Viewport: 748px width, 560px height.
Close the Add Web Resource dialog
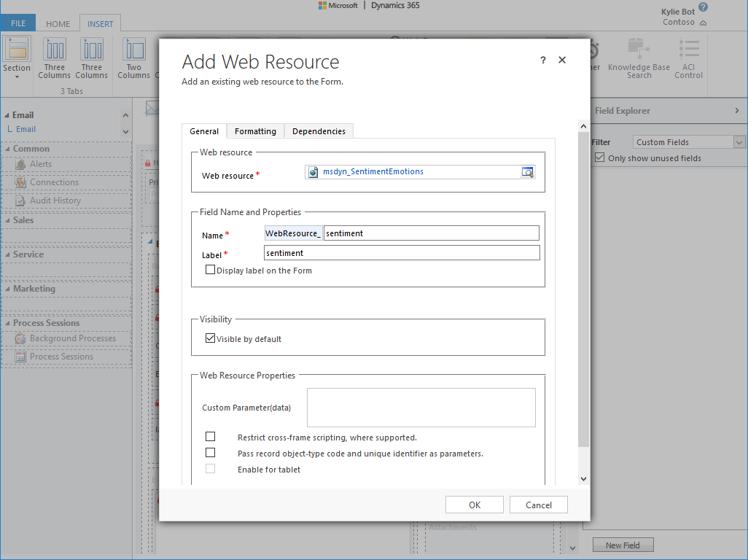tap(562, 60)
